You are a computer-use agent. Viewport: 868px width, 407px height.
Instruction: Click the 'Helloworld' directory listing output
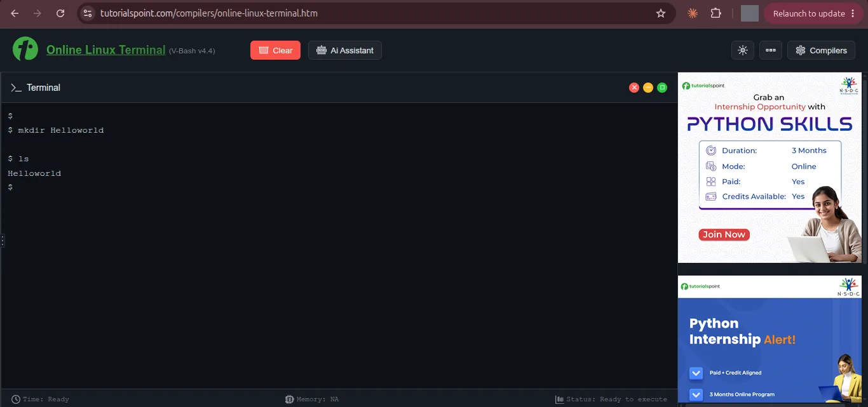point(34,173)
